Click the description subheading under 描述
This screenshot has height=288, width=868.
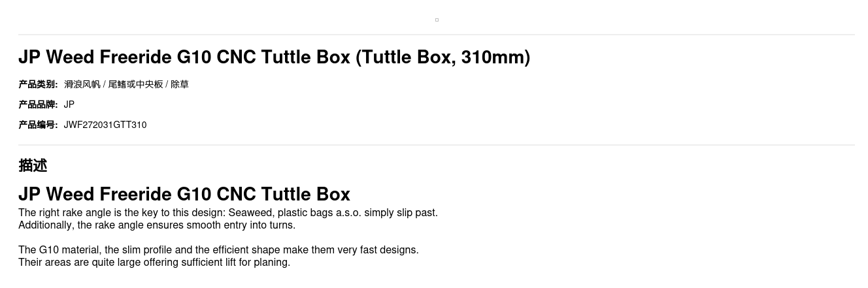click(184, 194)
